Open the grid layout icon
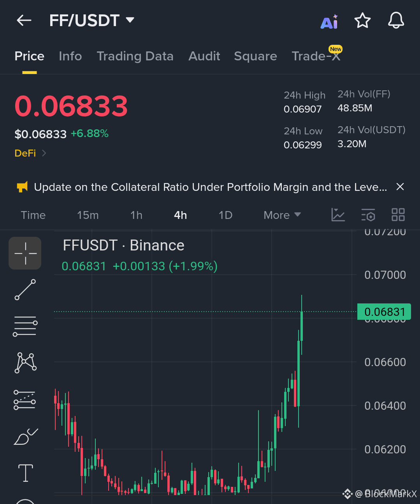The image size is (420, 504). click(398, 215)
